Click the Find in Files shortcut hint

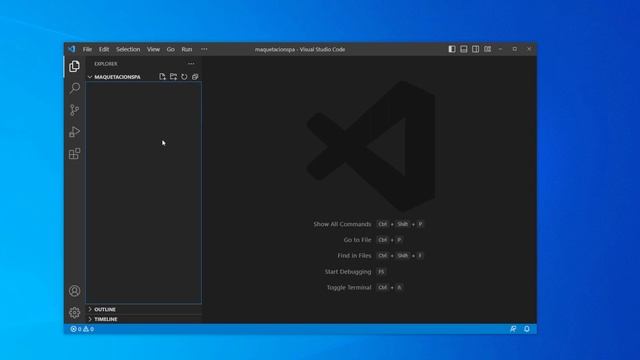[x=380, y=256]
